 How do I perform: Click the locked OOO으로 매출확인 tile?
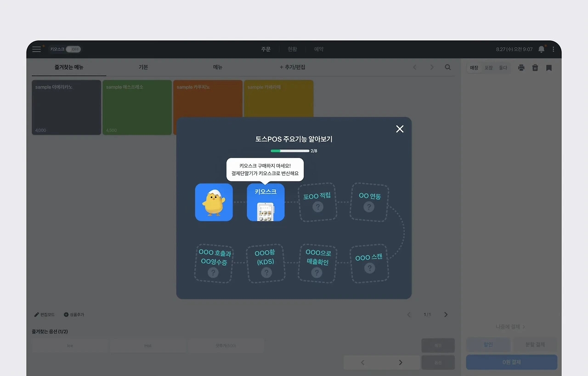tap(317, 263)
